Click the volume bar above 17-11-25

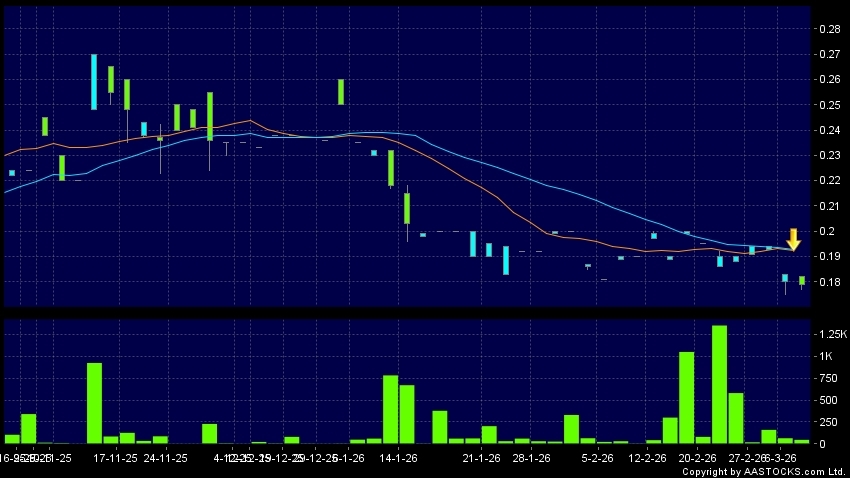94,403
